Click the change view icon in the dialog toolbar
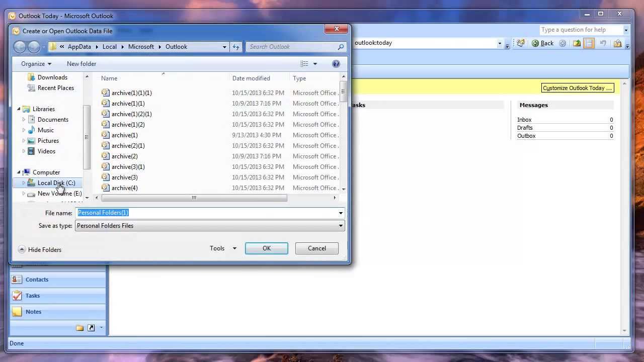 click(304, 64)
